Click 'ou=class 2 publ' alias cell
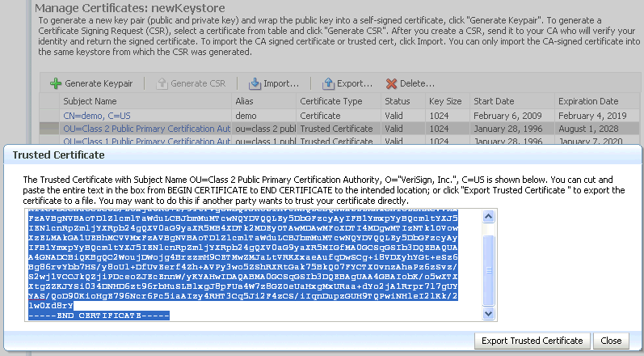This screenshot has width=644, height=356. click(265, 129)
